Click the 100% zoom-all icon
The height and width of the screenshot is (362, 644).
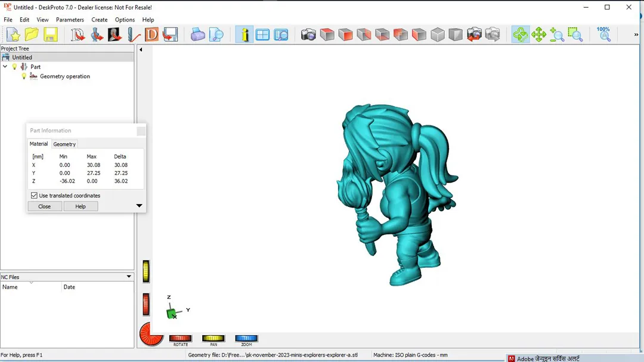coord(603,35)
